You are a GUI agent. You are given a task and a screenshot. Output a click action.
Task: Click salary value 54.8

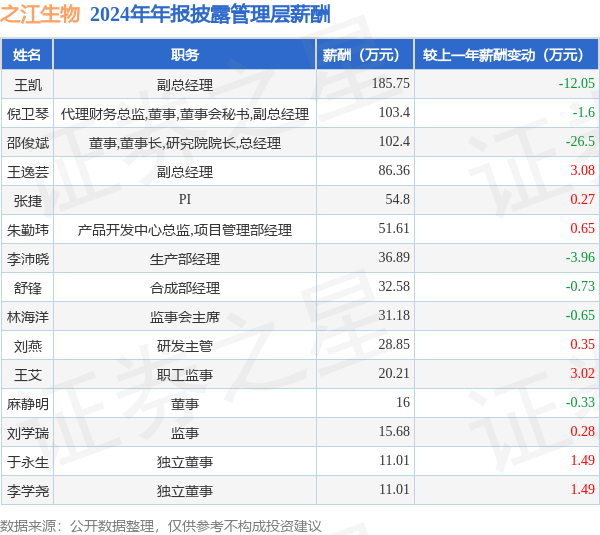(x=398, y=199)
